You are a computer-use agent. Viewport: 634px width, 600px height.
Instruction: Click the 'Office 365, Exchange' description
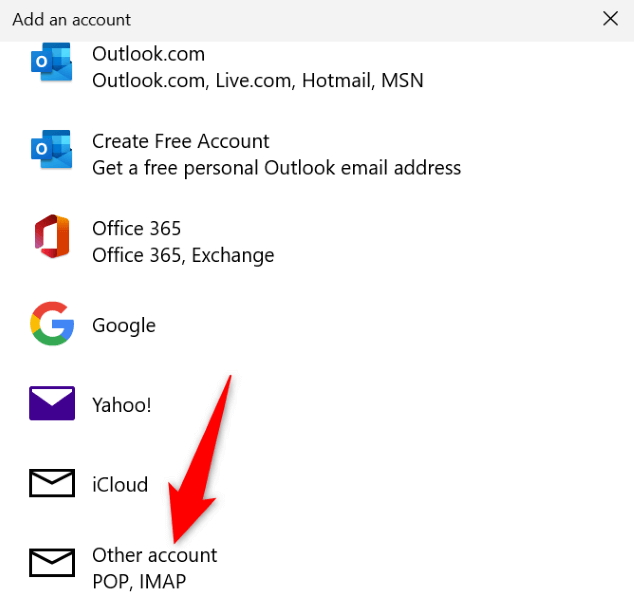[183, 256]
